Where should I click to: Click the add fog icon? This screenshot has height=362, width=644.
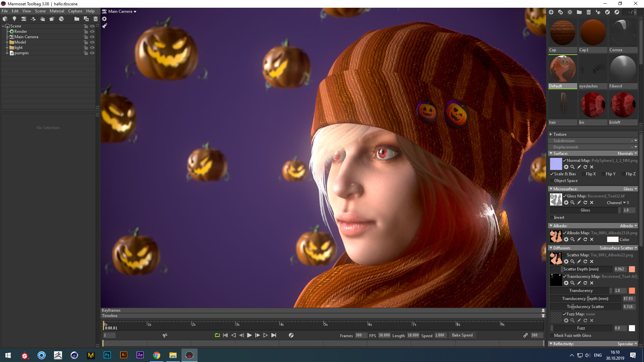point(43,19)
